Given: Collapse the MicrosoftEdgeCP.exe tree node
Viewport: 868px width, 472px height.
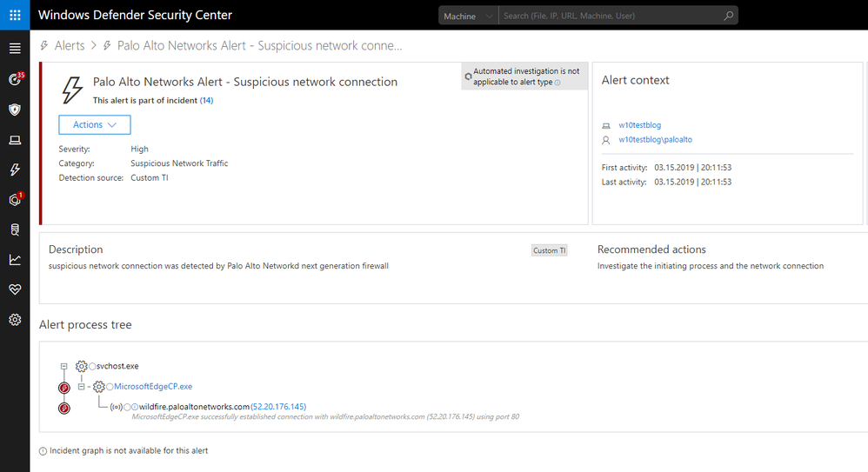Looking at the screenshot, I should tap(82, 387).
